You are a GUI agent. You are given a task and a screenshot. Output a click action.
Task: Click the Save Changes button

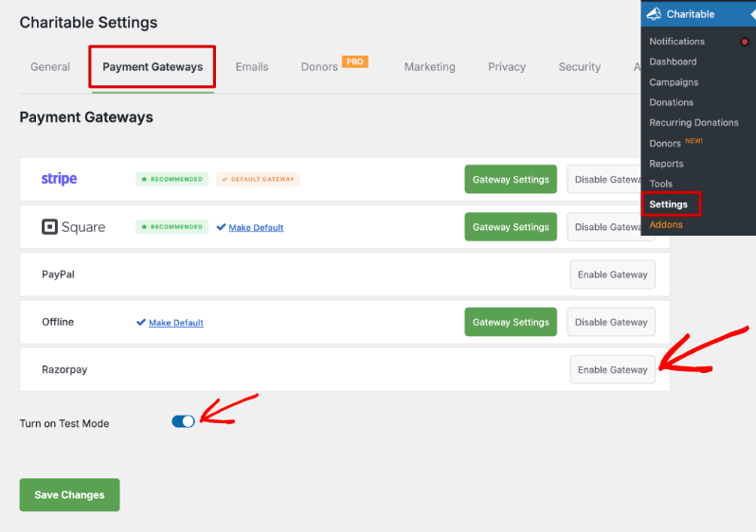point(69,495)
